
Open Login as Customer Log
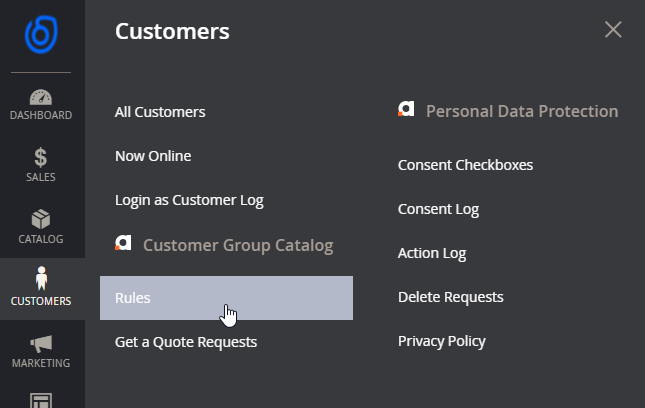[189, 200]
